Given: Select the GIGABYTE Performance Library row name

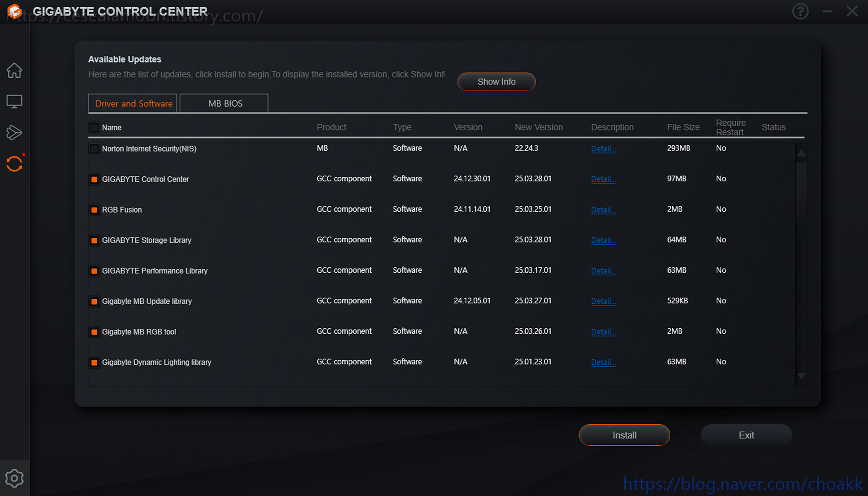Looking at the screenshot, I should tap(155, 271).
